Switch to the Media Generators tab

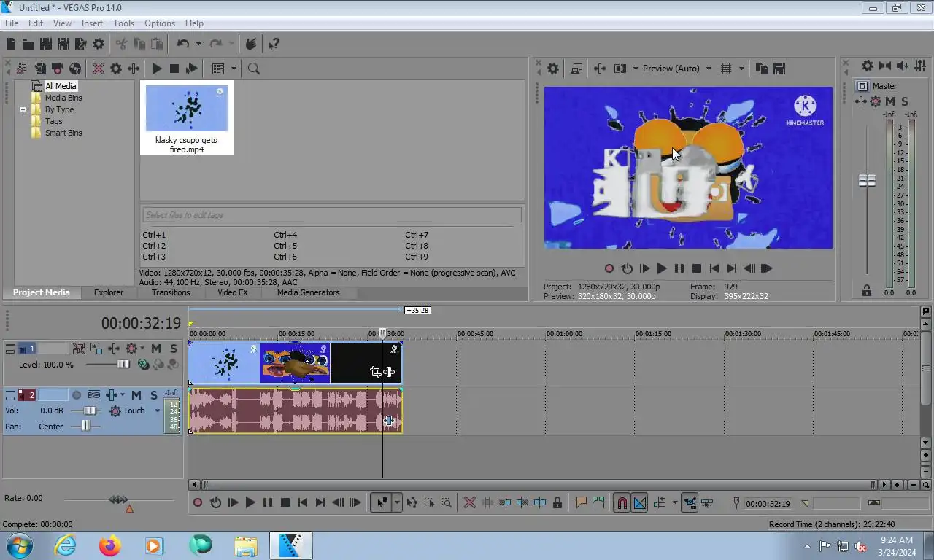pos(308,292)
